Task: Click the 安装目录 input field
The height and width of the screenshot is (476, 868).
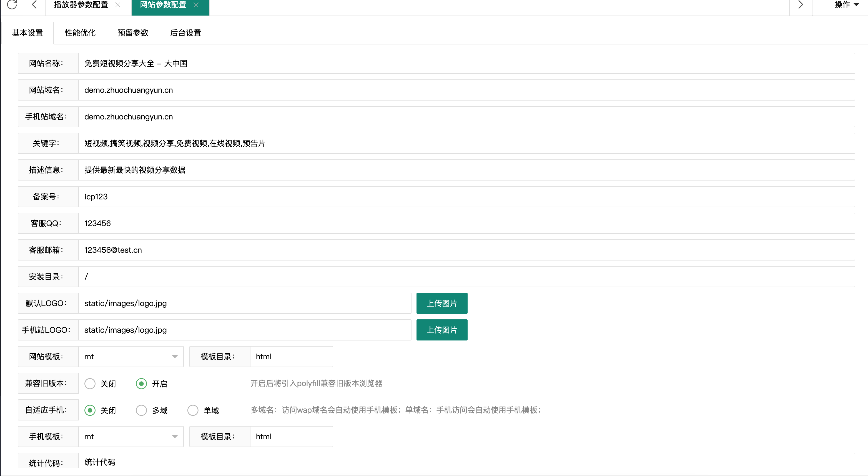Action: (467, 276)
